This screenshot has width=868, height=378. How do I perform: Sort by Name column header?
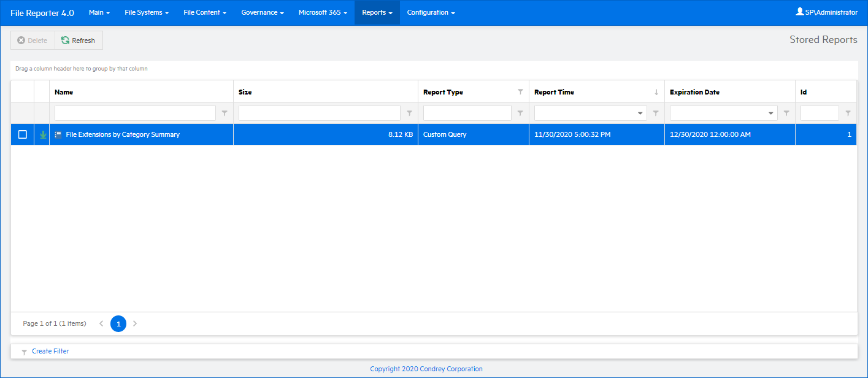coord(141,92)
